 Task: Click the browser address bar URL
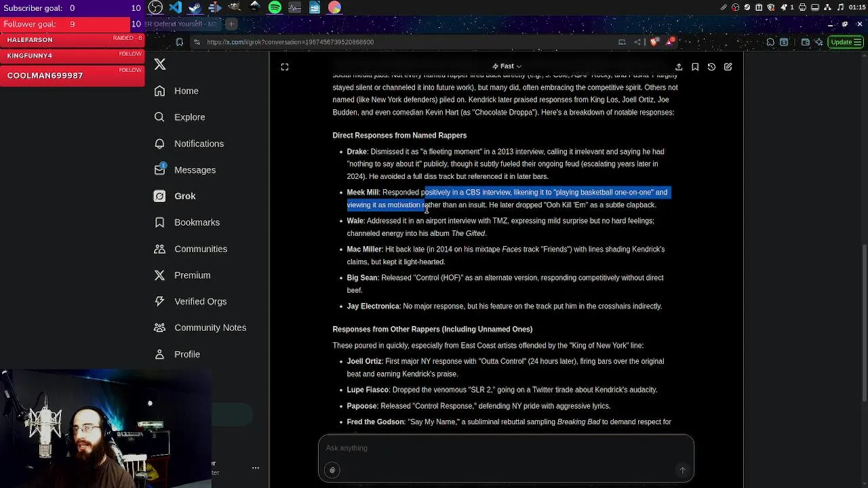tap(290, 42)
